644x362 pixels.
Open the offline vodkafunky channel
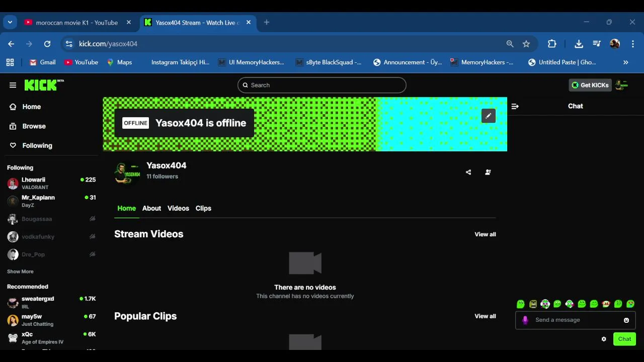click(51, 236)
